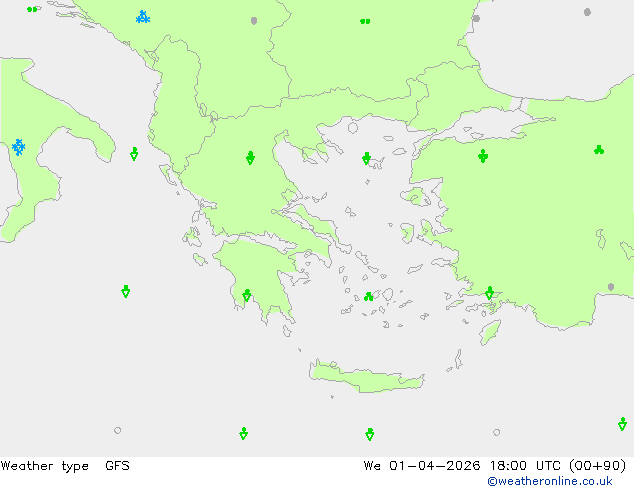634x490 pixels.
Task: Click green shower symbol in the northern Aegean near Lemnos
Action: (x=366, y=158)
